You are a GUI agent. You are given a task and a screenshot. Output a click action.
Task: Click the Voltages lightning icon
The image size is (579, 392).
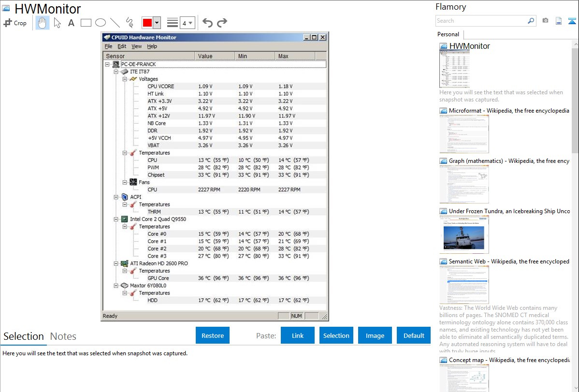pyautogui.click(x=133, y=79)
